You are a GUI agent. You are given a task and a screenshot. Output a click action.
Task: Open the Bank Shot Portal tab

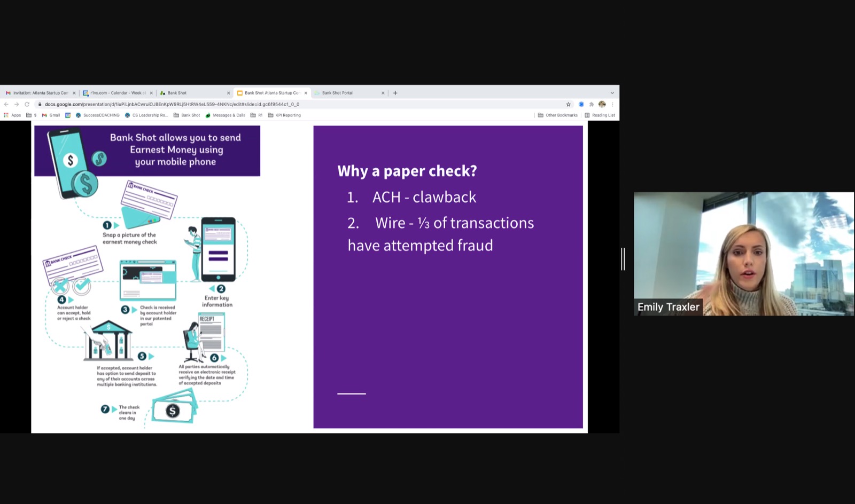[x=349, y=93]
